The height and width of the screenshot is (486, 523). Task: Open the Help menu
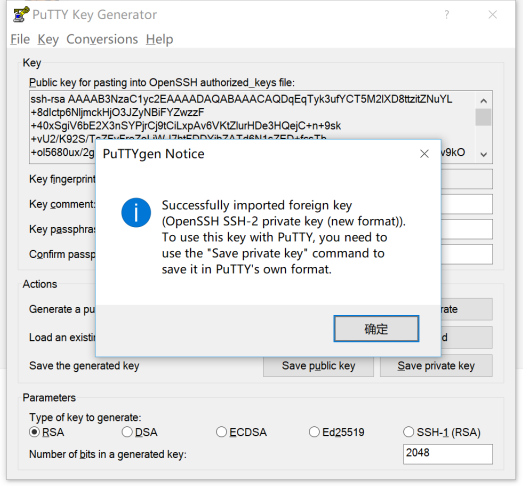point(159,39)
